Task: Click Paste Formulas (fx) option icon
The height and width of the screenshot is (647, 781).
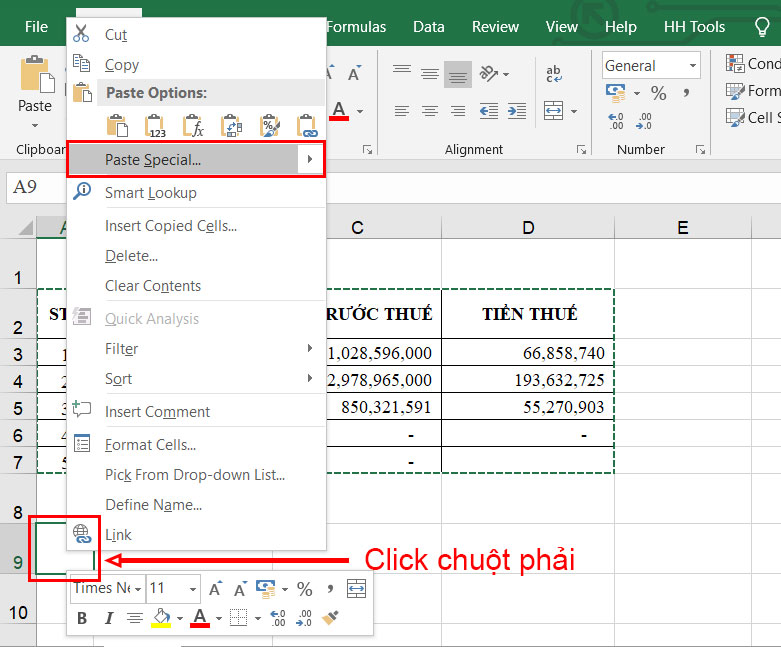Action: pyautogui.click(x=194, y=126)
